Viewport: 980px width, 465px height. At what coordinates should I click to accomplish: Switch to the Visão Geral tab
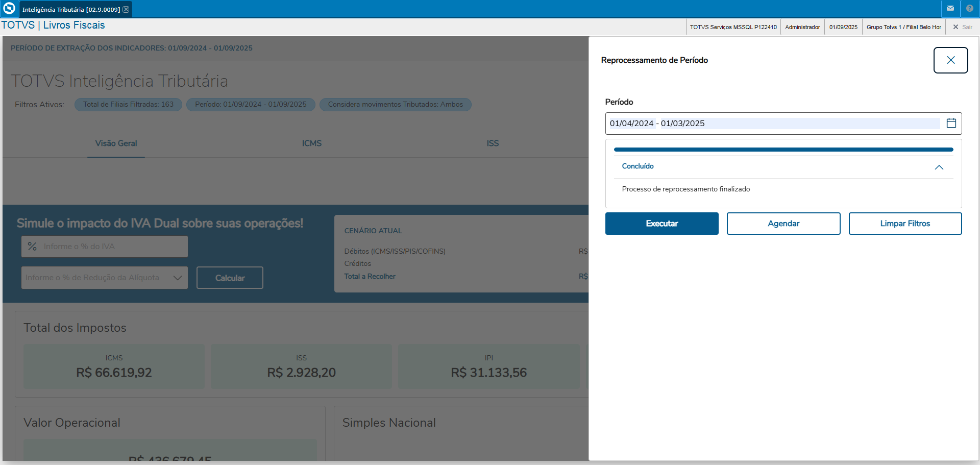point(116,143)
